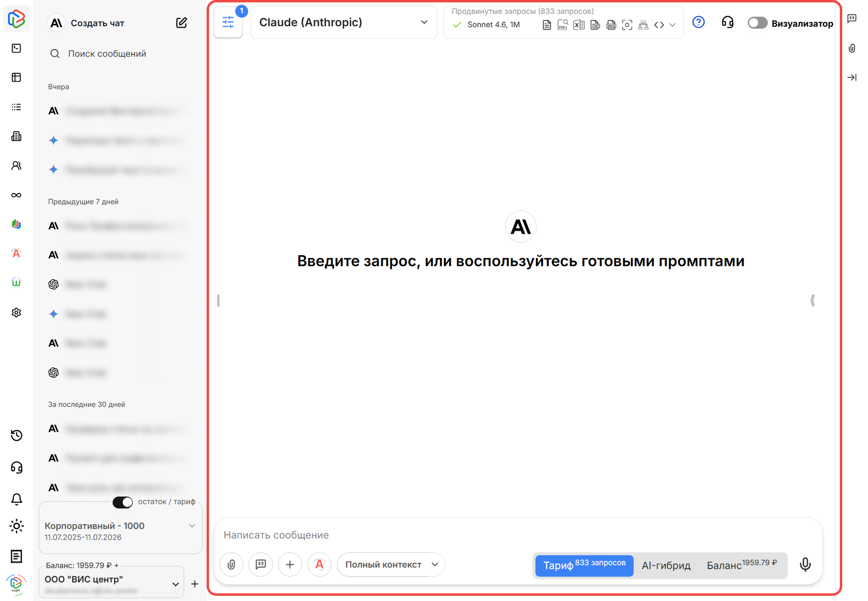
Task: Switch the остаток / тариф toggle
Action: (123, 502)
